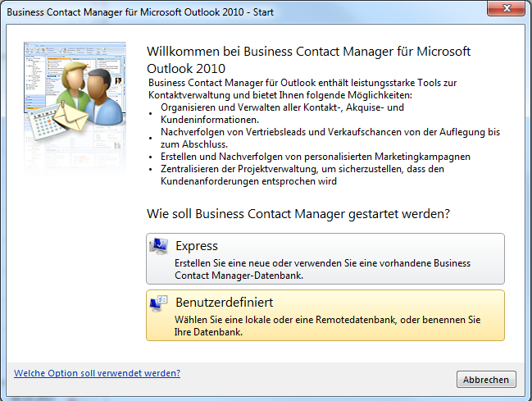Screen dimensions: 532x401
Task: Cancel setup with the Abbrechen button
Action: [486, 380]
